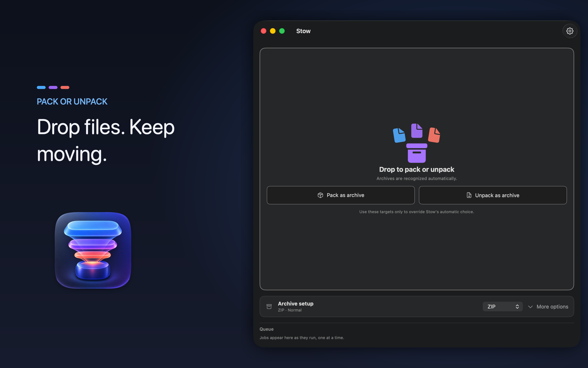Click the archive box icon beside Archive setup

[269, 307]
